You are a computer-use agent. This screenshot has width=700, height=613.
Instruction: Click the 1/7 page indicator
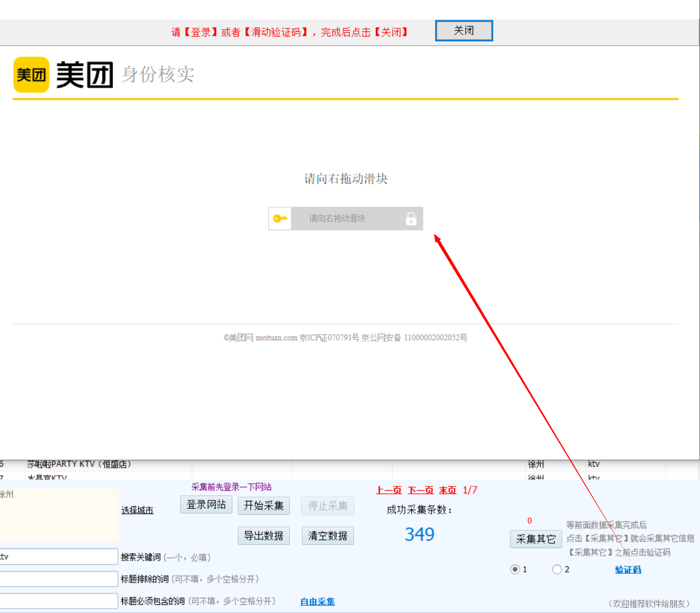click(x=470, y=490)
